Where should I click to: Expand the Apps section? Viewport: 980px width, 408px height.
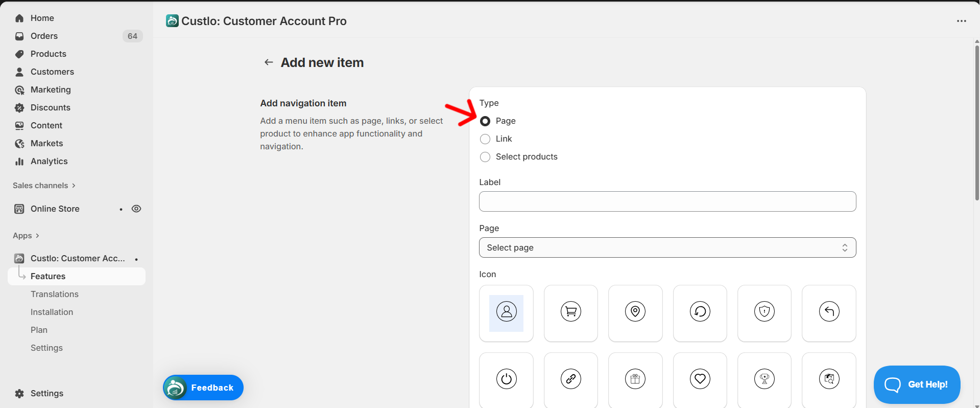pos(26,236)
